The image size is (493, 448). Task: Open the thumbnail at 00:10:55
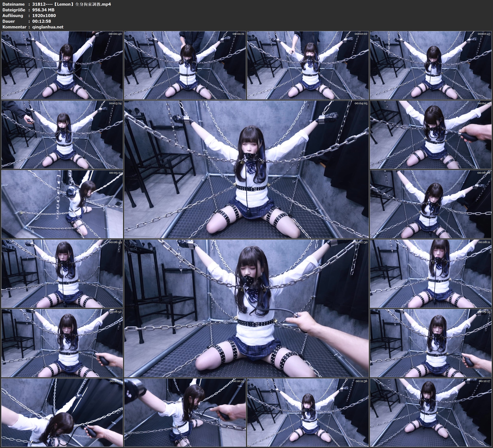pyautogui.click(x=185, y=412)
